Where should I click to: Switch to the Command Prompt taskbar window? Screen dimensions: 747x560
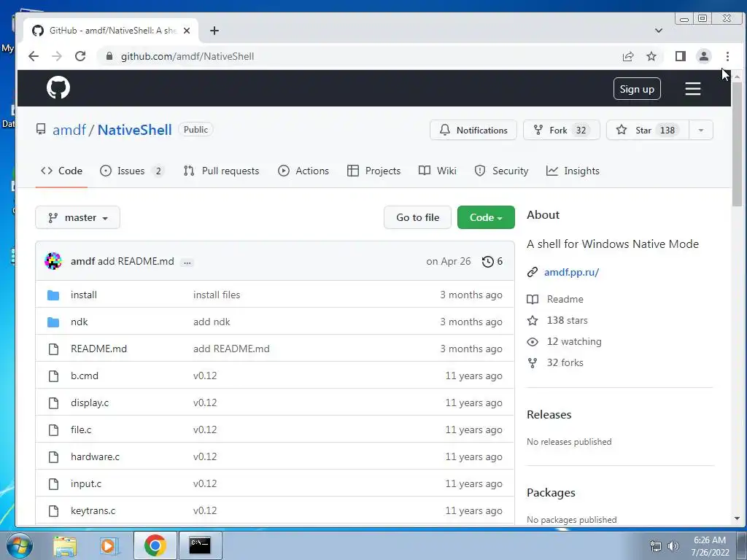pos(200,545)
